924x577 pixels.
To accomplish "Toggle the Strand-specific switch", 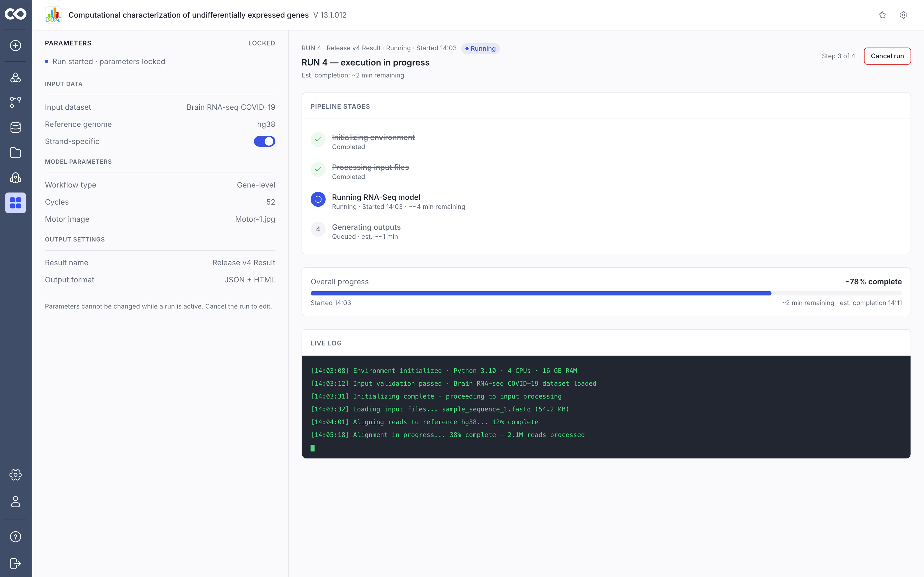I will [265, 141].
